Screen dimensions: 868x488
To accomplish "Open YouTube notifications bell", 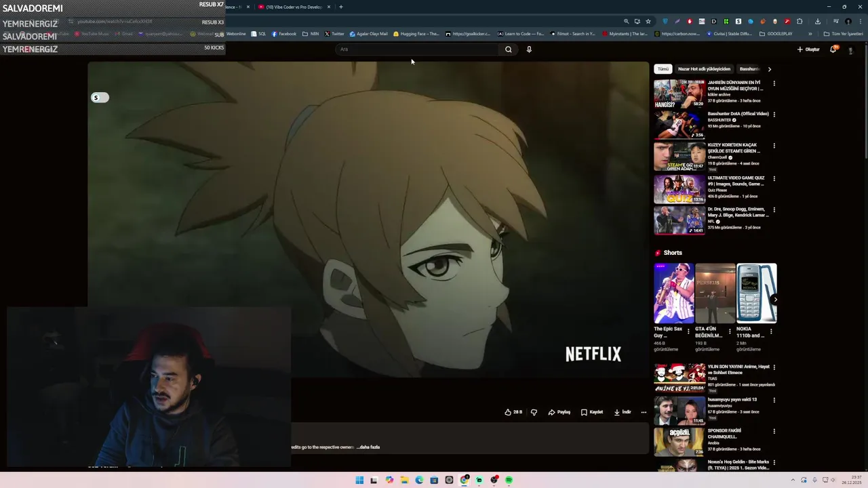I will coord(833,49).
